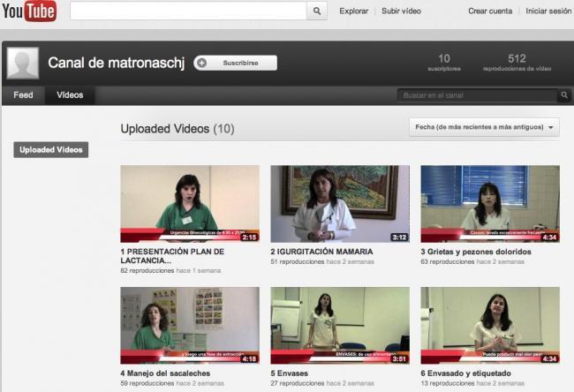574x392 pixels.
Task: Open the Explorar link
Action: (x=353, y=11)
